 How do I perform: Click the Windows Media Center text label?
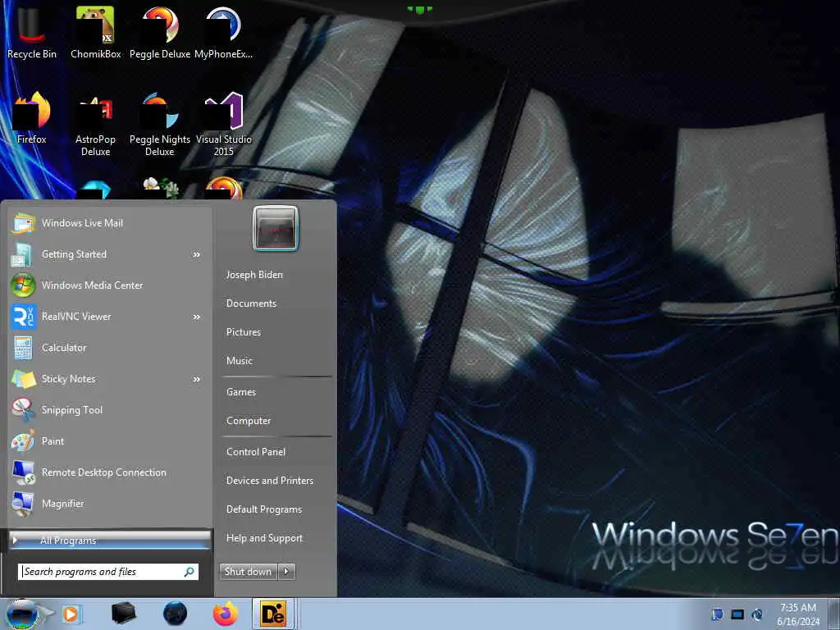[93, 285]
